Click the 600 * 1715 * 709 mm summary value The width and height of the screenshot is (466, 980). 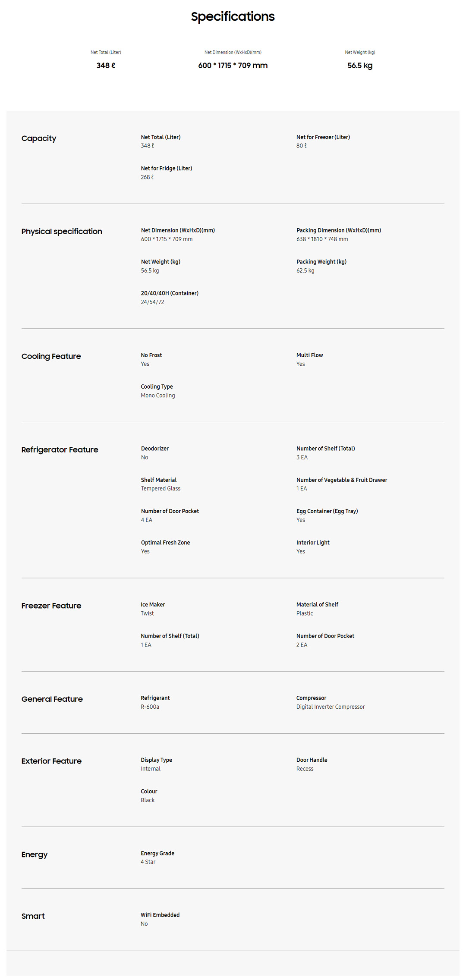pyautogui.click(x=233, y=66)
